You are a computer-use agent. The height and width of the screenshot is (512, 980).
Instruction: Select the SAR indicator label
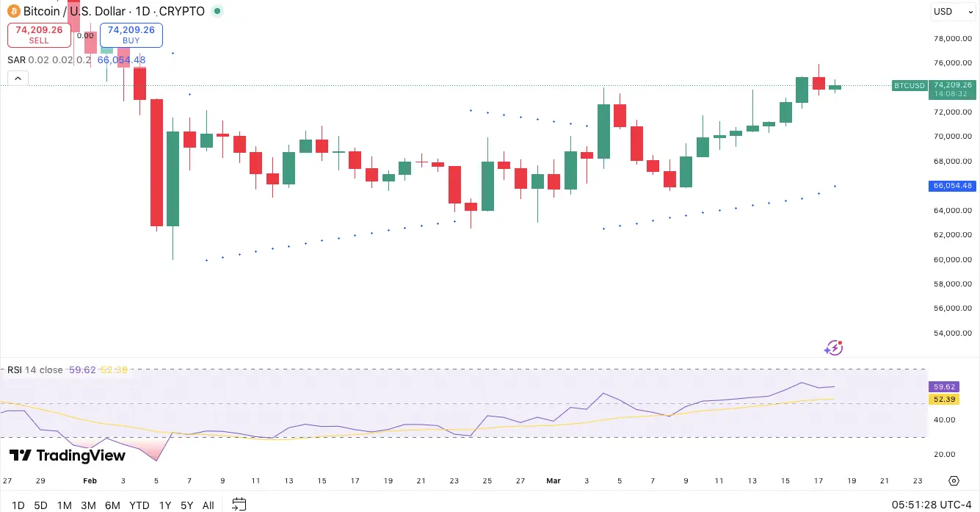(15, 60)
